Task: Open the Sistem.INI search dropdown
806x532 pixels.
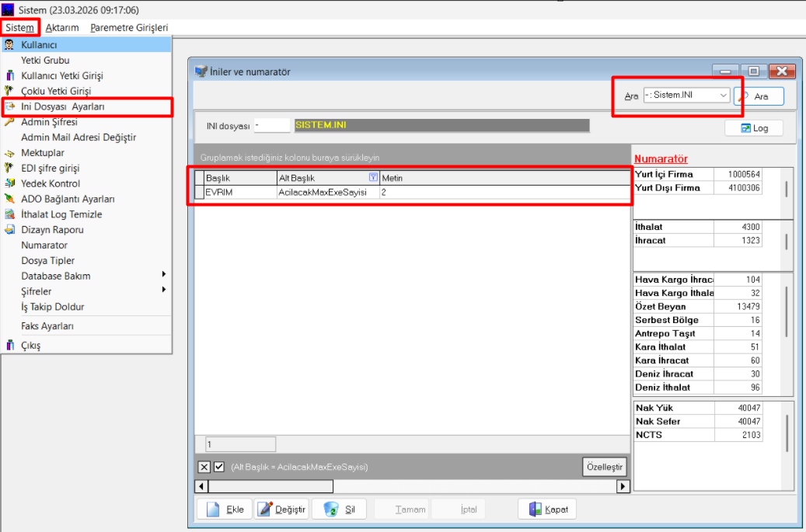Action: tap(723, 96)
